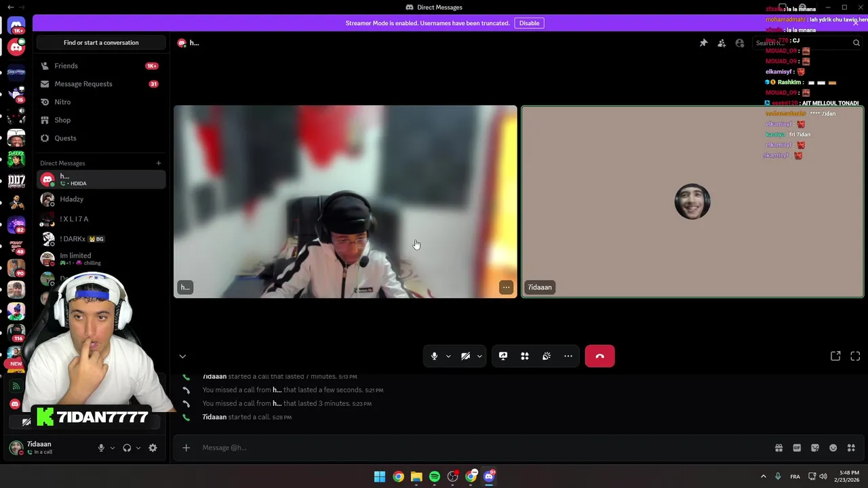Select the 7idaaan video tile
This screenshot has width=868, height=488.
click(x=692, y=201)
